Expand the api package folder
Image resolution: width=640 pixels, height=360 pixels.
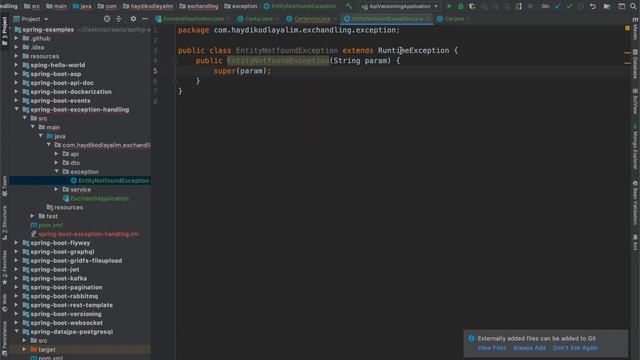pyautogui.click(x=57, y=154)
